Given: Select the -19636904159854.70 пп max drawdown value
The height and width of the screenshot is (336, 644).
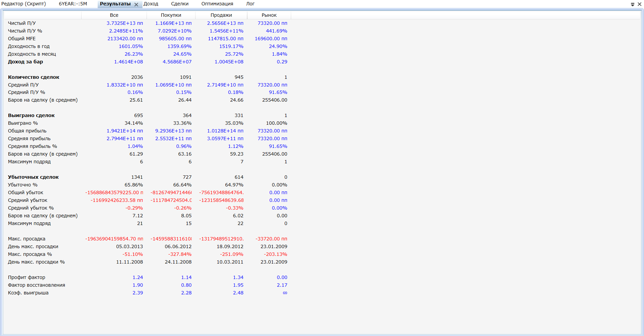Looking at the screenshot, I should point(114,239).
